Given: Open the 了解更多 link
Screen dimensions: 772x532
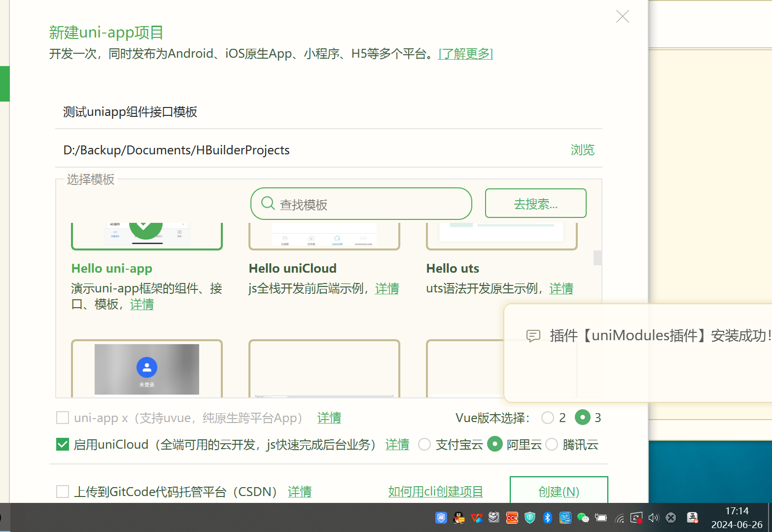Looking at the screenshot, I should [x=465, y=53].
